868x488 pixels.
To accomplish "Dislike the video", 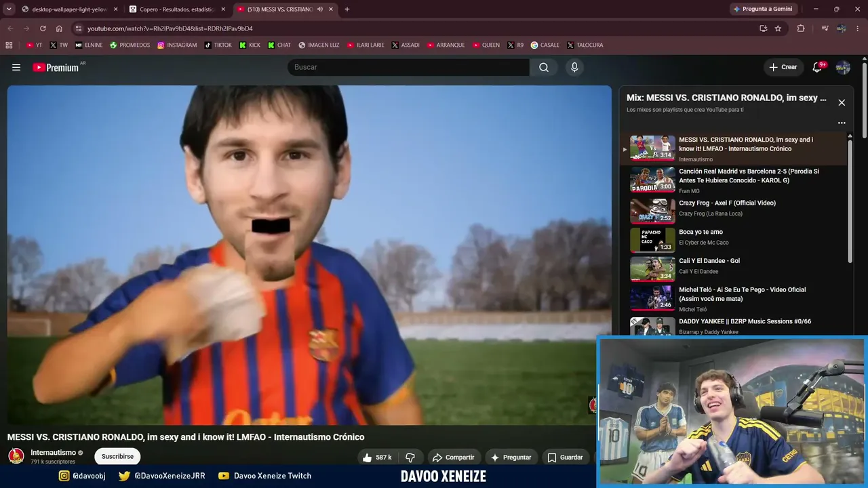I will 410,457.
